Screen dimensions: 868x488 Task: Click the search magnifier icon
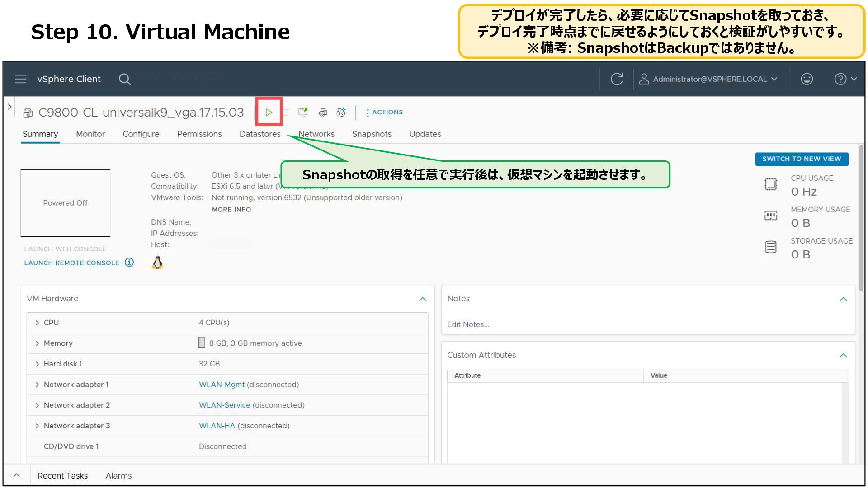click(x=124, y=80)
